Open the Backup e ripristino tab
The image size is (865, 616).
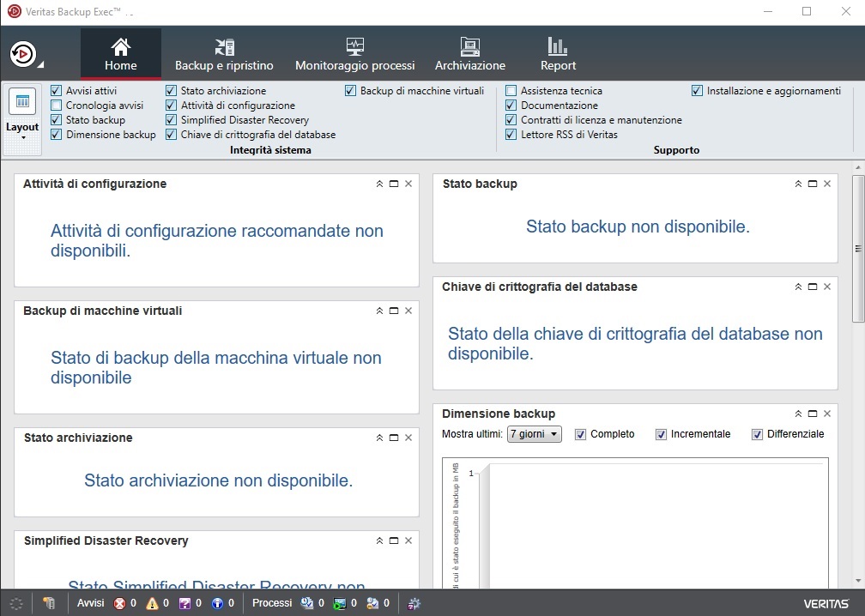pos(224,53)
